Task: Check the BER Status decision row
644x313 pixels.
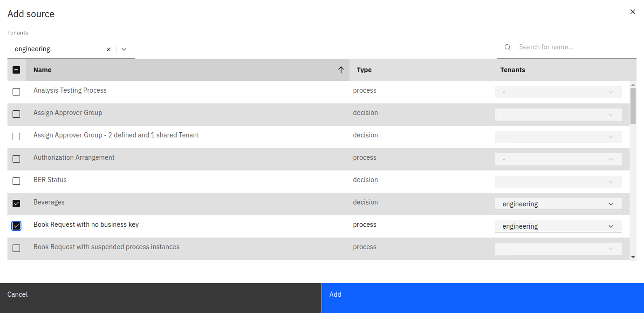Action: coord(16,181)
